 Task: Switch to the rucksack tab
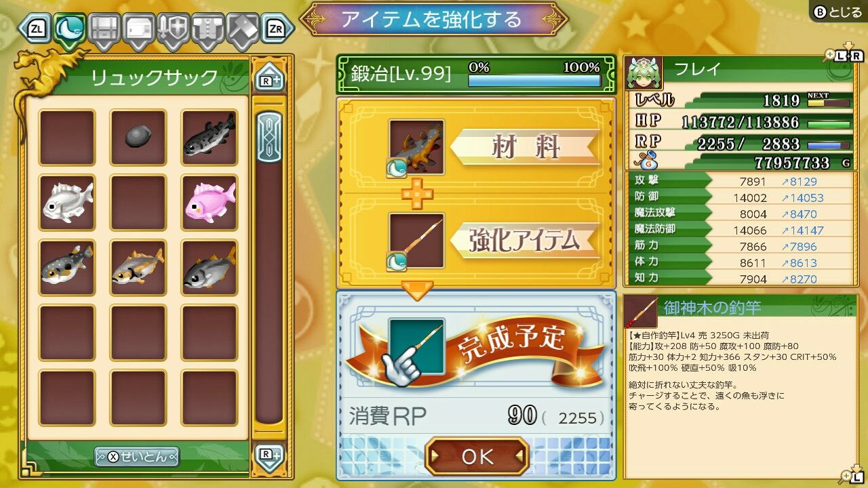click(70, 30)
